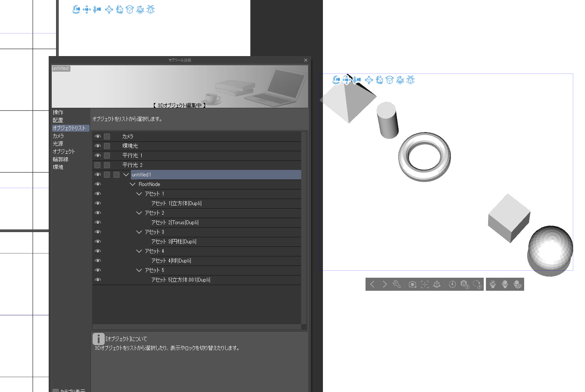Go to next 3D object with right arrow
The height and width of the screenshot is (392, 585).
point(385,284)
